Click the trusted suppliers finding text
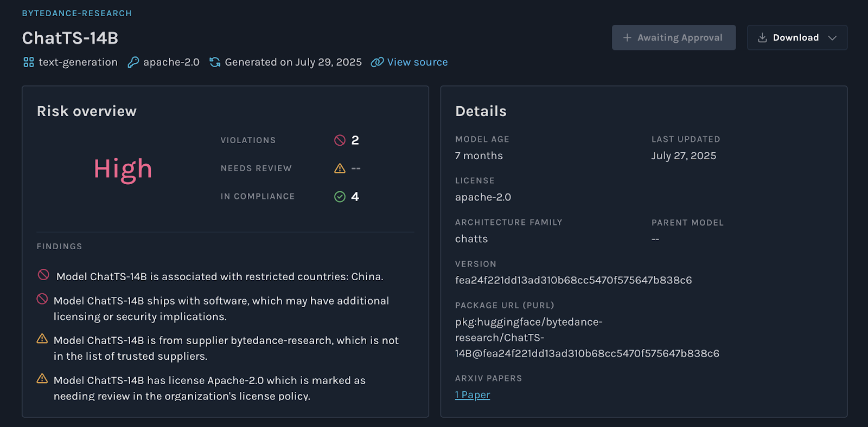 (226, 348)
